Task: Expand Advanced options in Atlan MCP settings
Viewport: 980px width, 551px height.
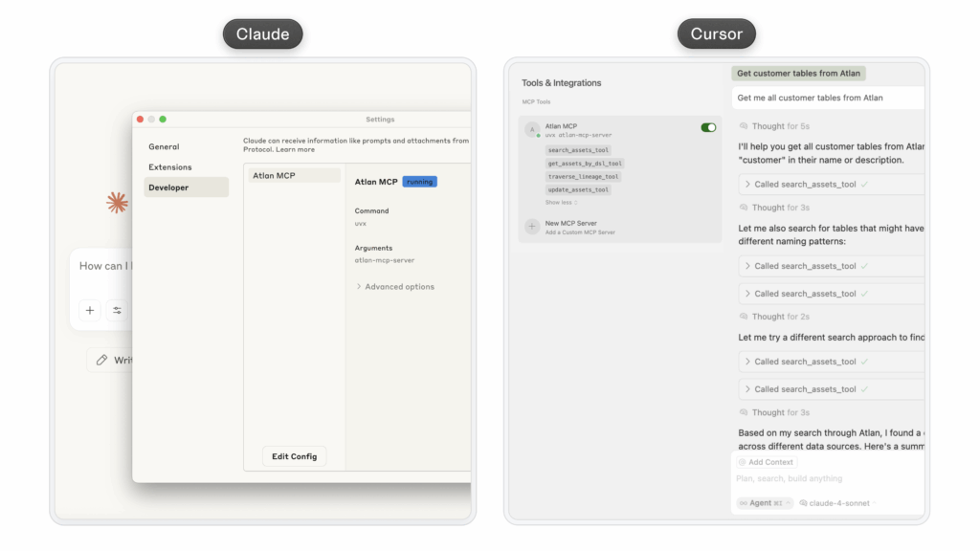Action: tap(395, 287)
